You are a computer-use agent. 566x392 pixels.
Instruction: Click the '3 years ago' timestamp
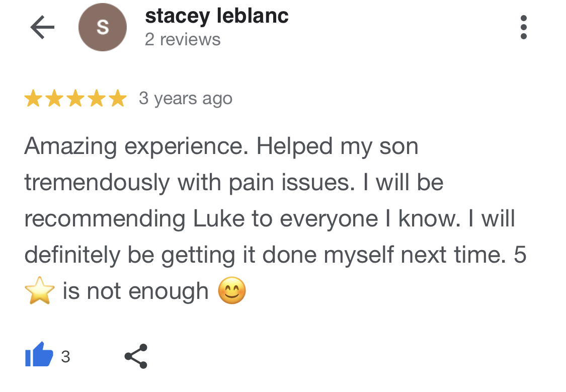click(x=186, y=99)
